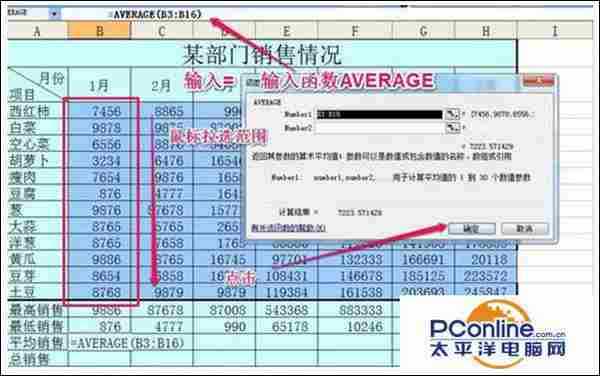Image resolution: width=600 pixels, height=376 pixels.
Task: Select the 大蒜 row label
Action: [x=38, y=227]
